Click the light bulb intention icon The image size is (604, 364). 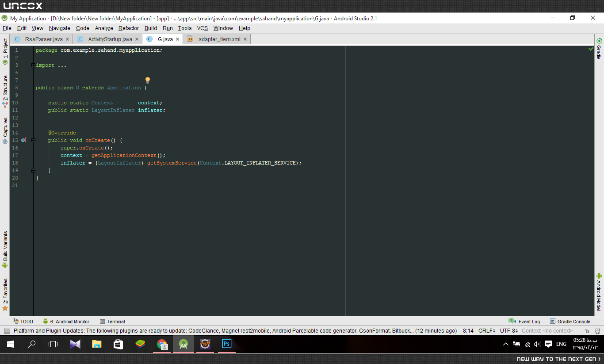click(x=148, y=80)
